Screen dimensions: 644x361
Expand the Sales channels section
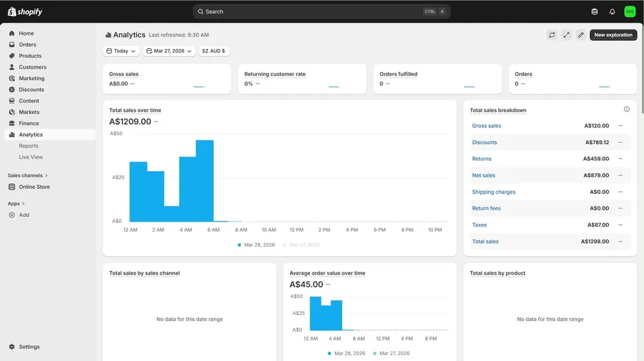(x=28, y=175)
